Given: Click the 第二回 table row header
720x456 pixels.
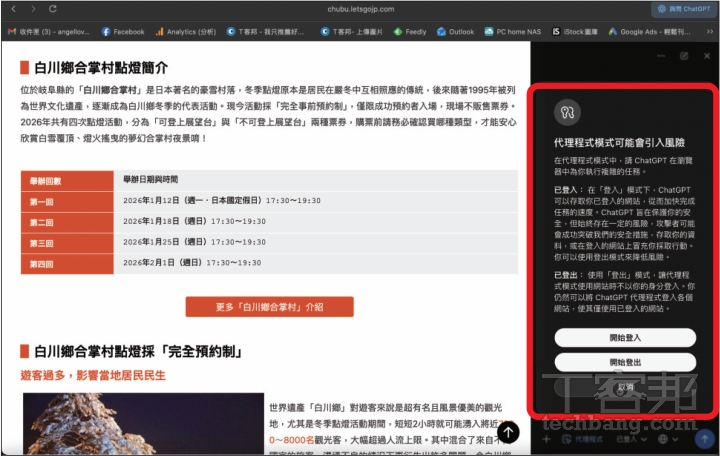Looking at the screenshot, I should 67,223.
